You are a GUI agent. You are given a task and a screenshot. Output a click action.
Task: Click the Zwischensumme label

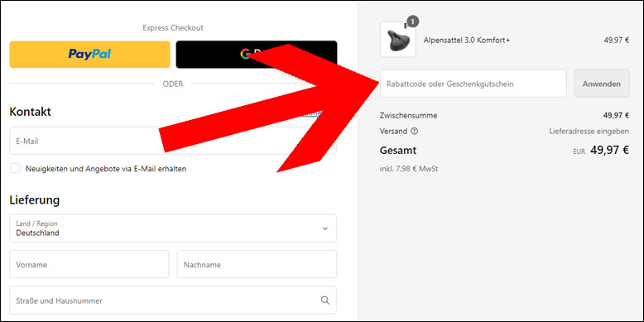(408, 115)
